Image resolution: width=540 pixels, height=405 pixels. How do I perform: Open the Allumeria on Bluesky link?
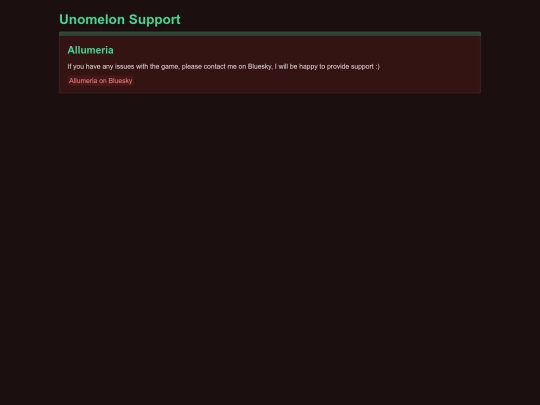pos(101,81)
